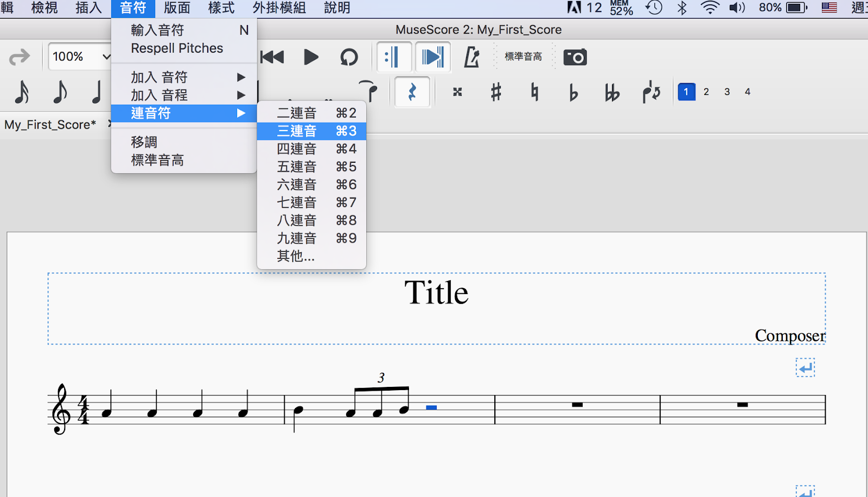This screenshot has height=497, width=868.
Task: Select the quarter note duration
Action: click(x=97, y=92)
